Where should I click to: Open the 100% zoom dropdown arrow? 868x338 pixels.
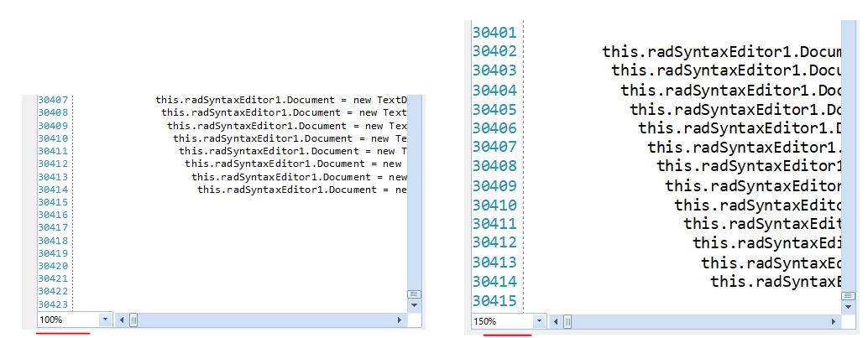(106, 320)
